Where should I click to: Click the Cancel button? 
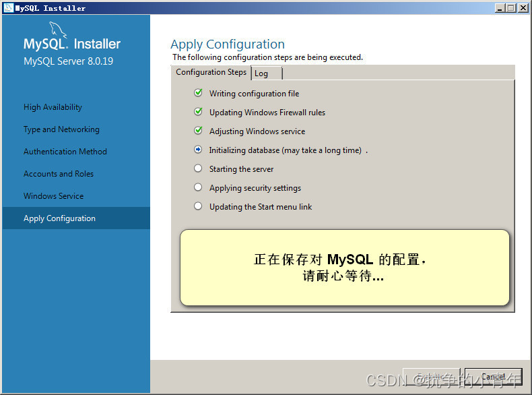[493, 377]
